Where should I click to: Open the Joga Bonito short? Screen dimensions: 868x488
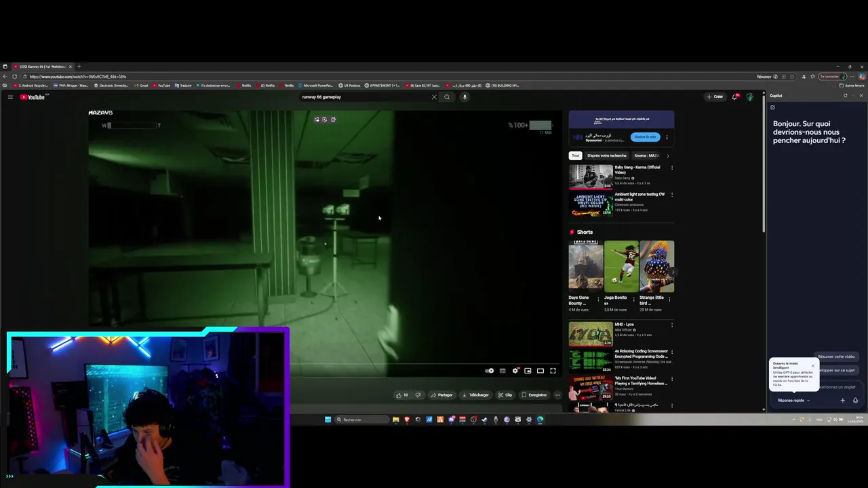(621, 266)
